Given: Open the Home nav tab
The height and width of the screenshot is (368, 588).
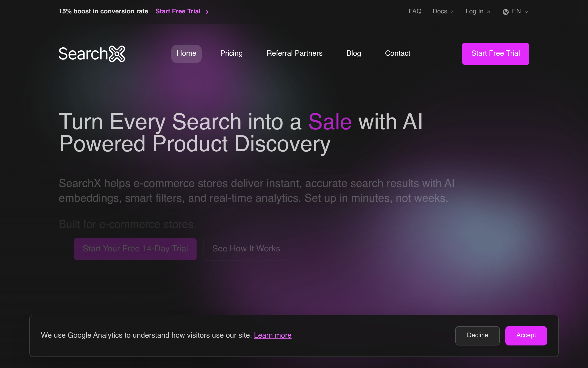Looking at the screenshot, I should (x=186, y=54).
